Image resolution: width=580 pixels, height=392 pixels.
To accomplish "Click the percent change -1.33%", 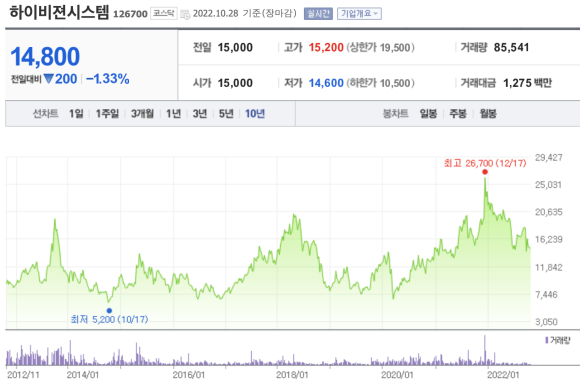I will (108, 79).
